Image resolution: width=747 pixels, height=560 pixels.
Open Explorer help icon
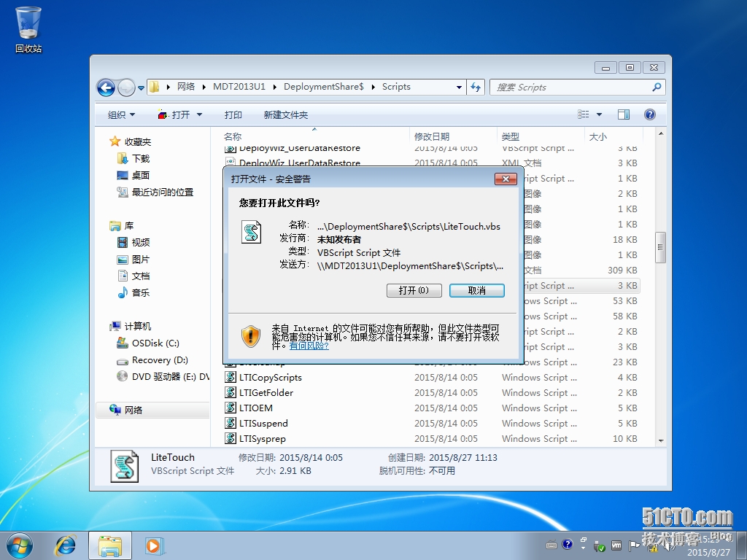(x=650, y=114)
